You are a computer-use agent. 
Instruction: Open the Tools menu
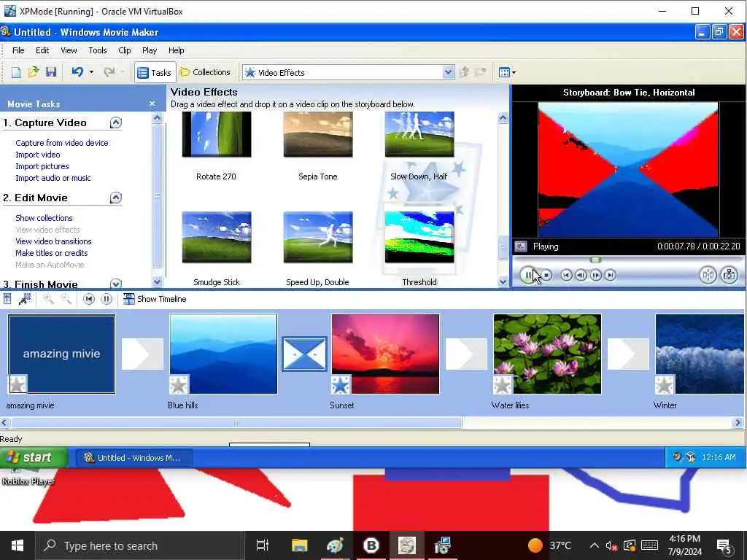coord(98,50)
